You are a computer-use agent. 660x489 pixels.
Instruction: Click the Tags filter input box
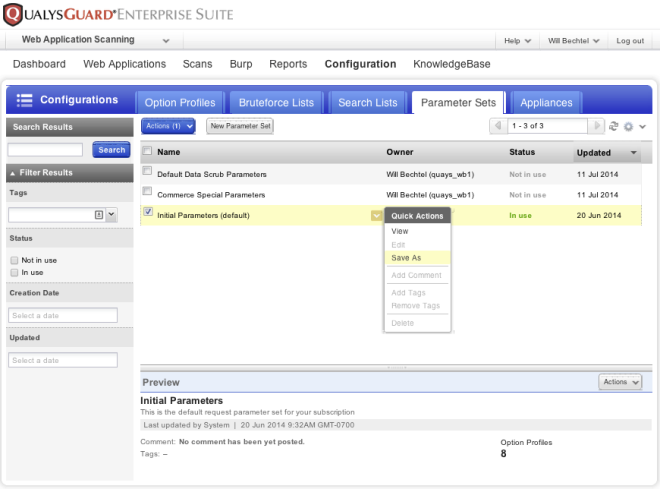pos(56,215)
